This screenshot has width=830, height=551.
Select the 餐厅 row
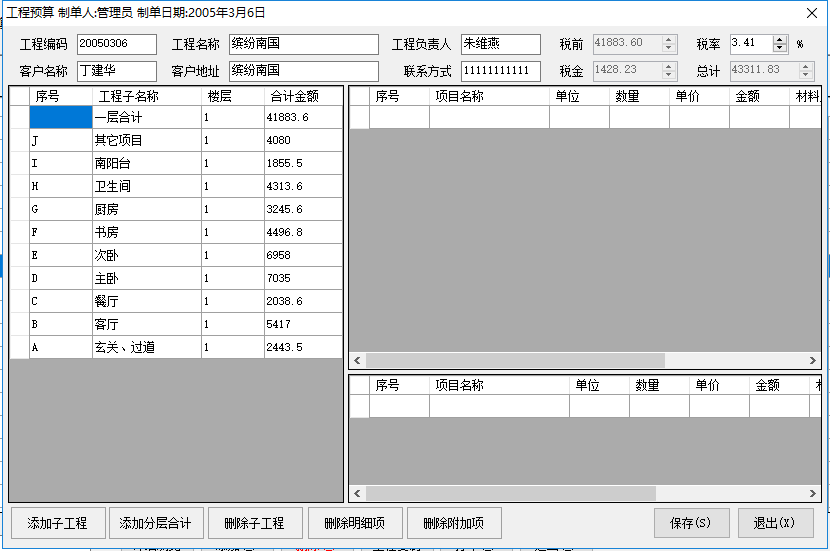tap(176, 301)
